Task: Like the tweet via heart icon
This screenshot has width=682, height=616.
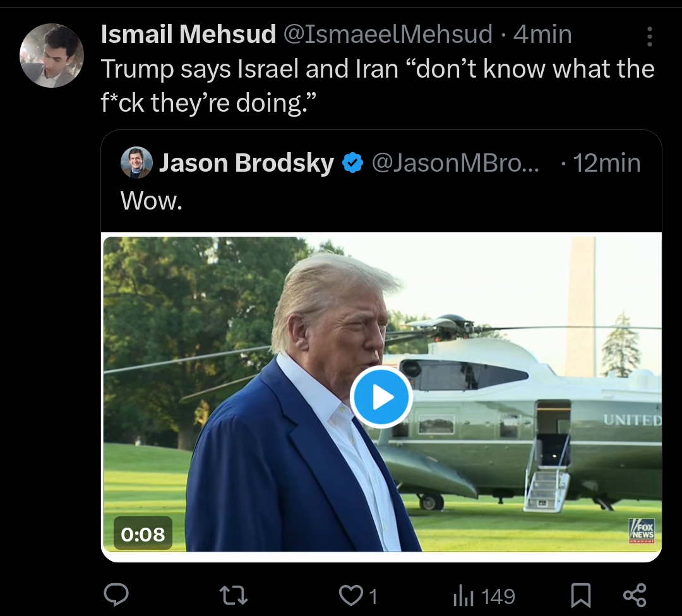Action: click(x=350, y=596)
